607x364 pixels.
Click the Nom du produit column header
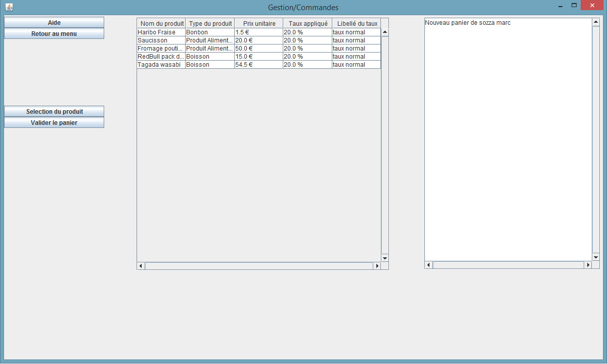pyautogui.click(x=161, y=24)
